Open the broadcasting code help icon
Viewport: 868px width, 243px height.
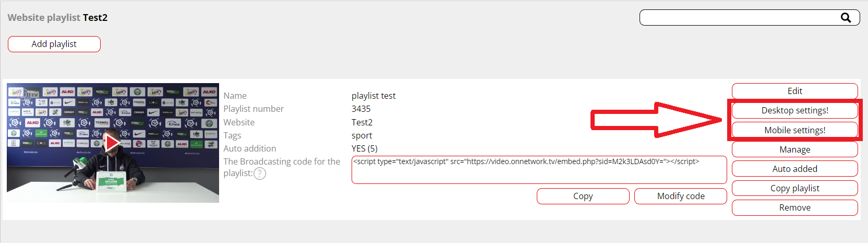[x=259, y=173]
